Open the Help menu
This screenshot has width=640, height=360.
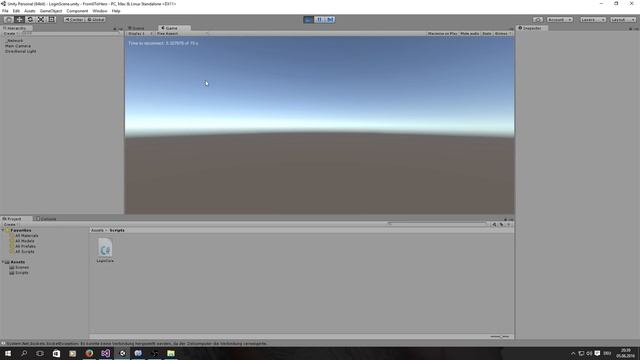(x=116, y=11)
